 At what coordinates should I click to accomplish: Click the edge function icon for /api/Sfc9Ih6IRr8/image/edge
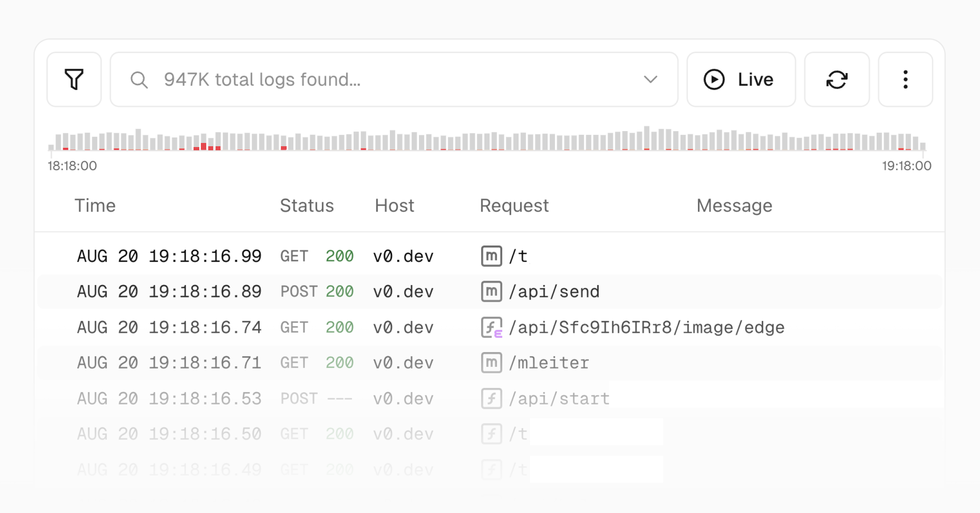(x=492, y=327)
